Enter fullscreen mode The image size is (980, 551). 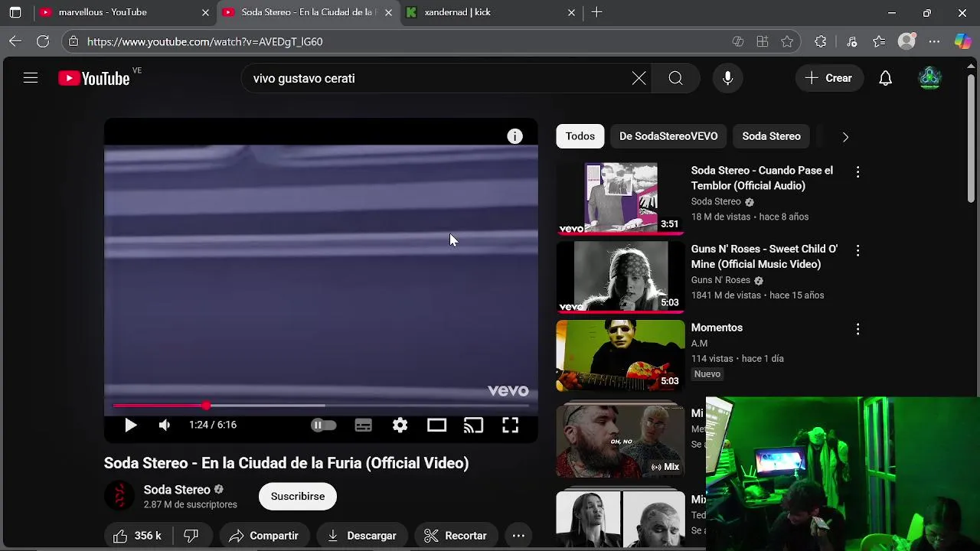(510, 425)
